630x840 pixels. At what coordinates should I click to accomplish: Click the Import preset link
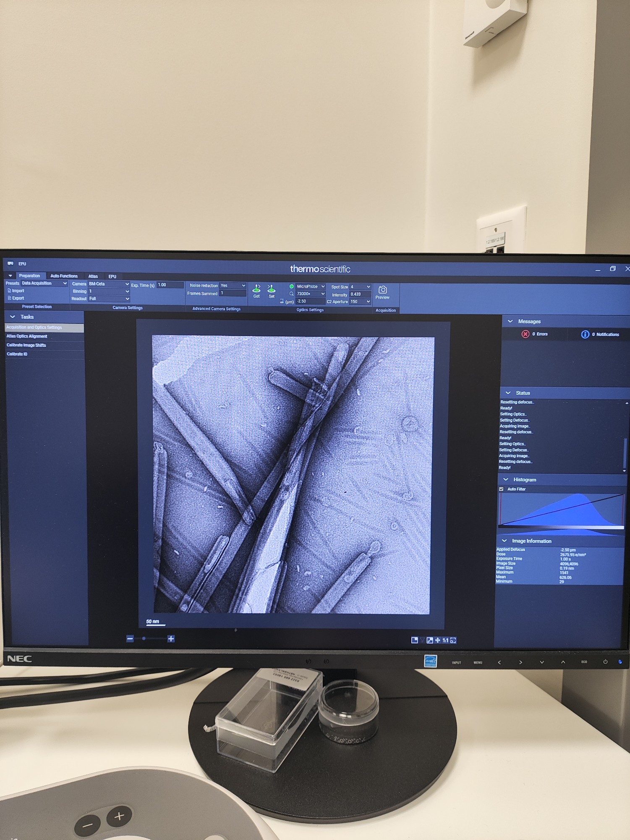tap(18, 291)
